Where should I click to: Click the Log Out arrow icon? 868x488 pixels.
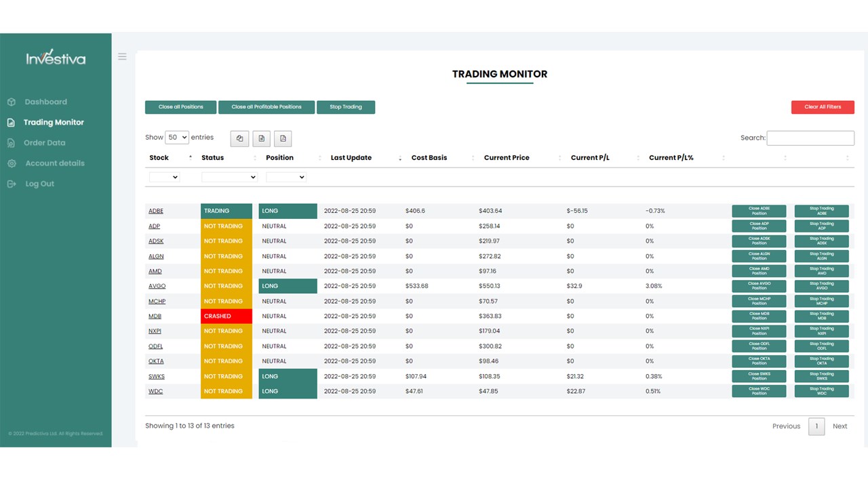(x=12, y=184)
